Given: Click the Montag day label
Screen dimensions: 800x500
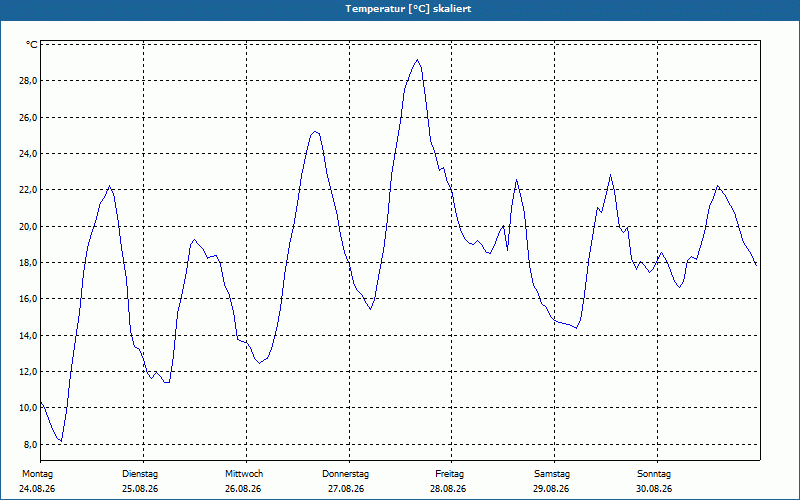Looking at the screenshot, I should [37, 474].
